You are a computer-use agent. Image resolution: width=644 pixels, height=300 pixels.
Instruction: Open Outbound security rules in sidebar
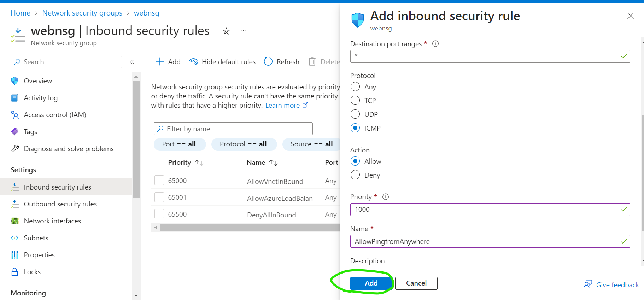(x=60, y=204)
